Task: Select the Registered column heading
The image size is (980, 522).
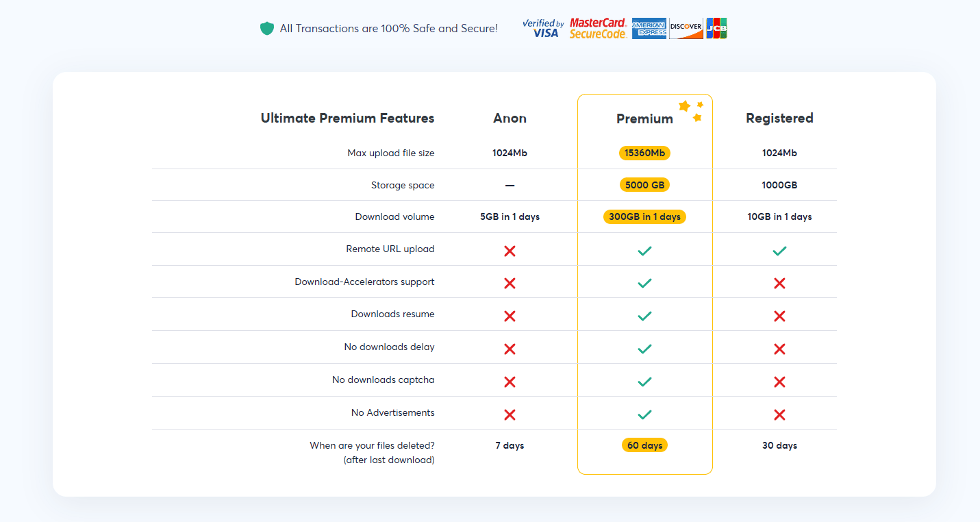Action: coord(779,119)
